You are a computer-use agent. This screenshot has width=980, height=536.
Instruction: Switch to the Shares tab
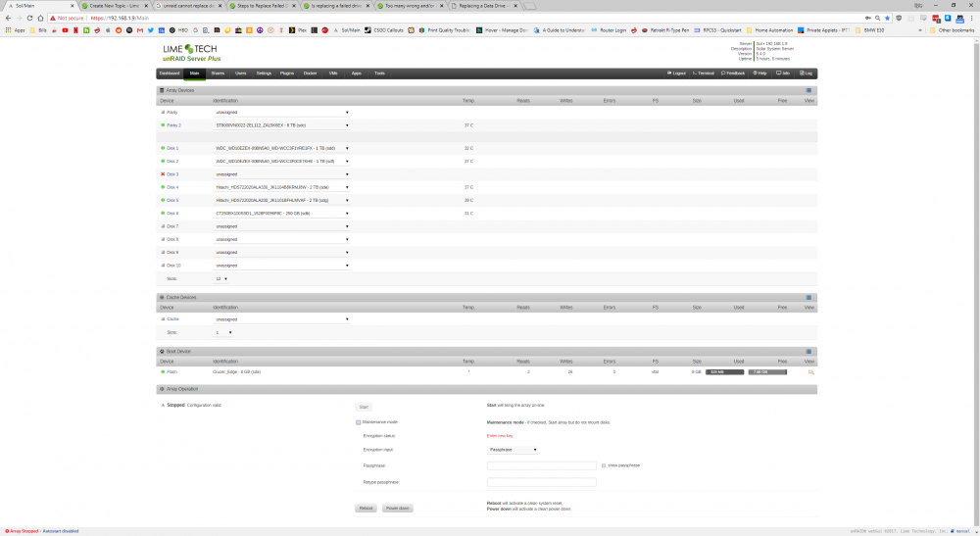(218, 73)
